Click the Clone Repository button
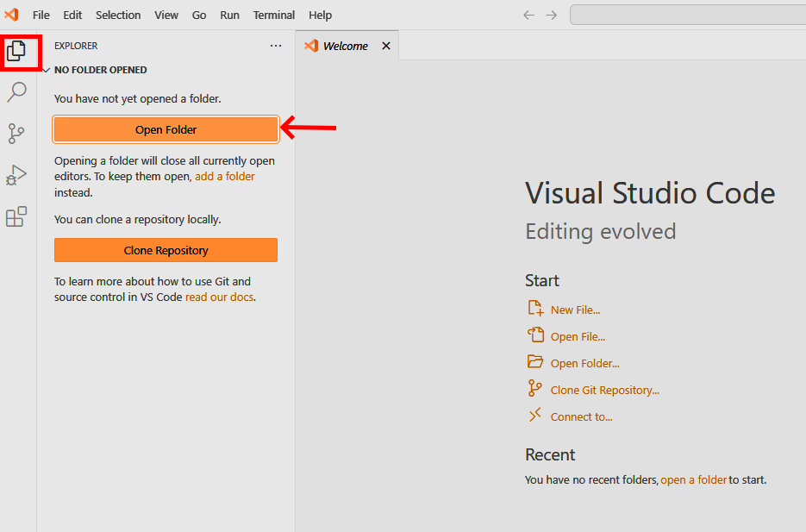 (166, 250)
